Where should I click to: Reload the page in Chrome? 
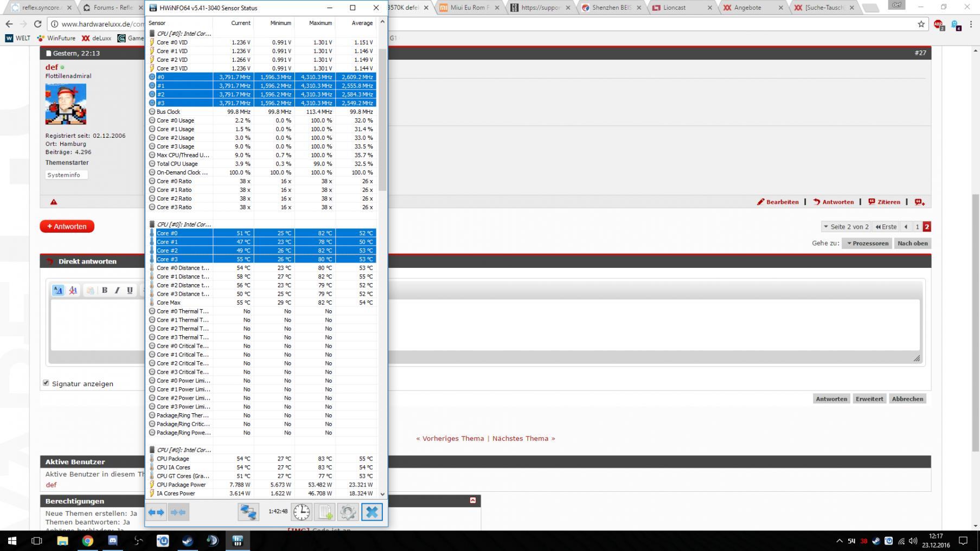click(37, 24)
